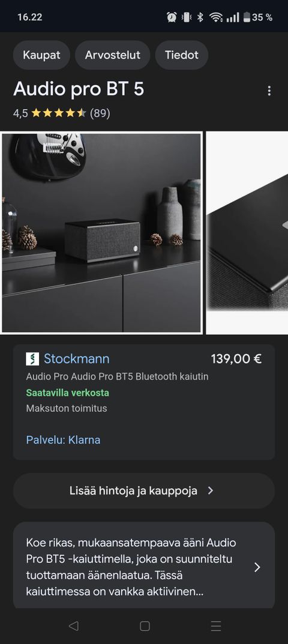
Task: Expand Lisää hintoja ja kauppoja chevron
Action: [x=211, y=491]
